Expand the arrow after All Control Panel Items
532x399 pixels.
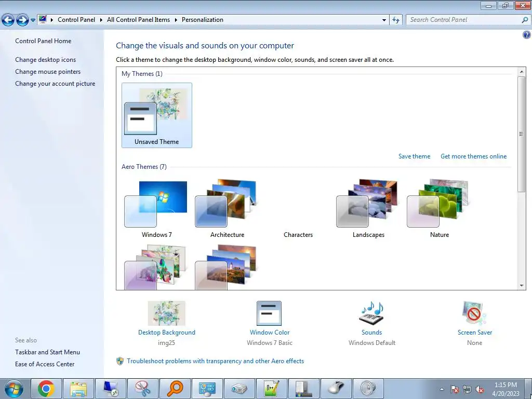pos(176,20)
